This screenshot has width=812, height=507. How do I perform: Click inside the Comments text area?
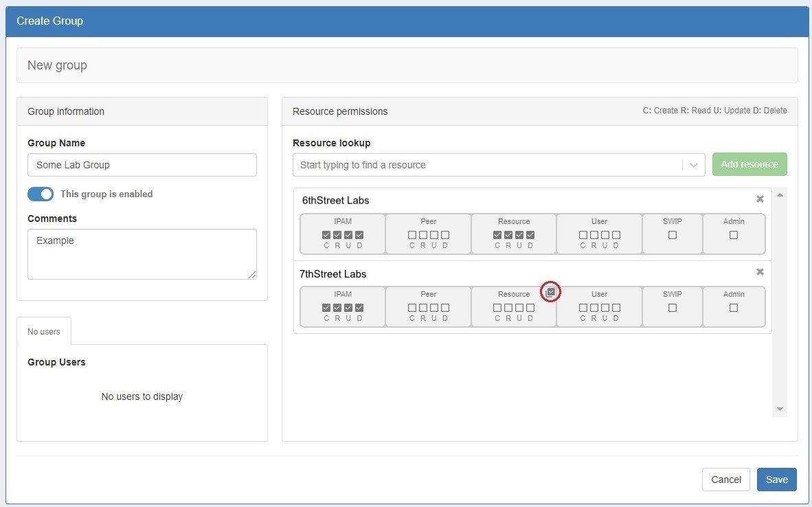point(142,254)
